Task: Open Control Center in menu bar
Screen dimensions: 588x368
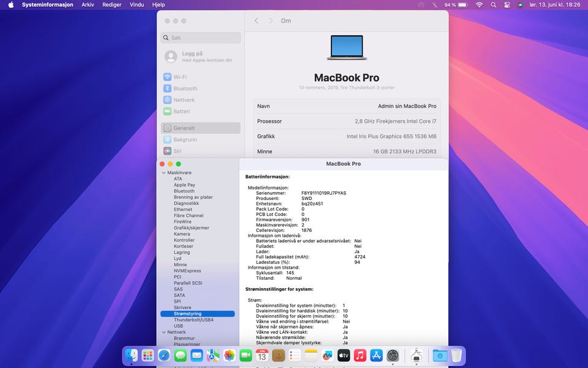Action: 507,5
